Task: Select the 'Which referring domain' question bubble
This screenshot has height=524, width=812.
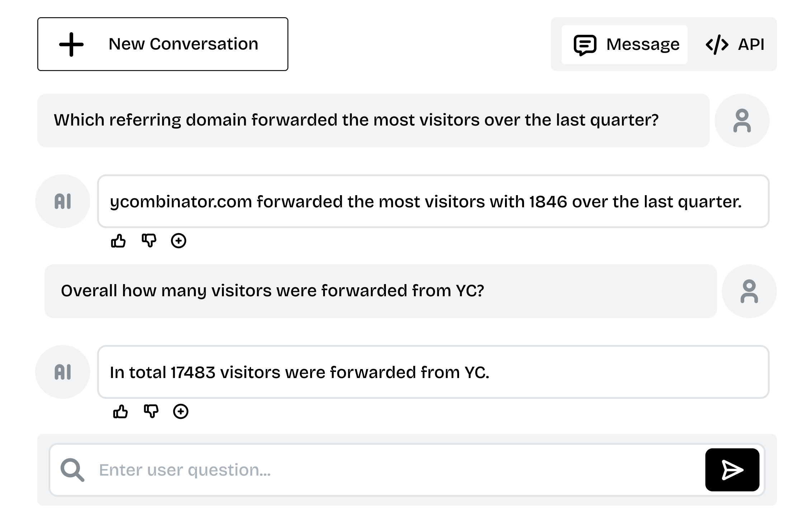Action: point(373,121)
